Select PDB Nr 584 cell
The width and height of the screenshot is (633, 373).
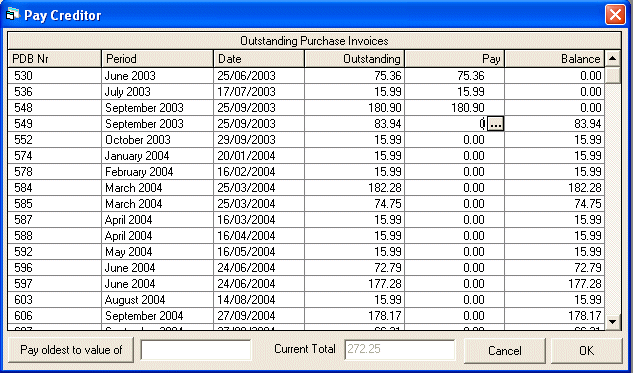54,188
